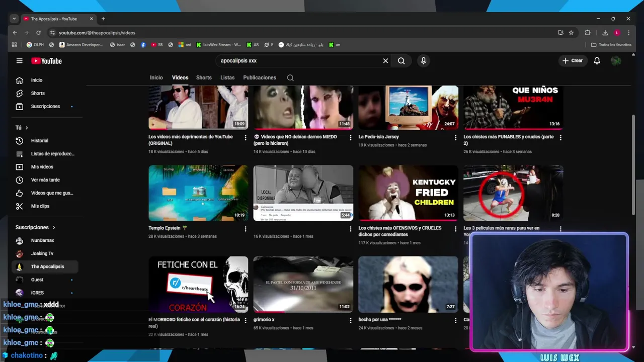
Task: Open Todos los favoritos folder
Action: 611,45
